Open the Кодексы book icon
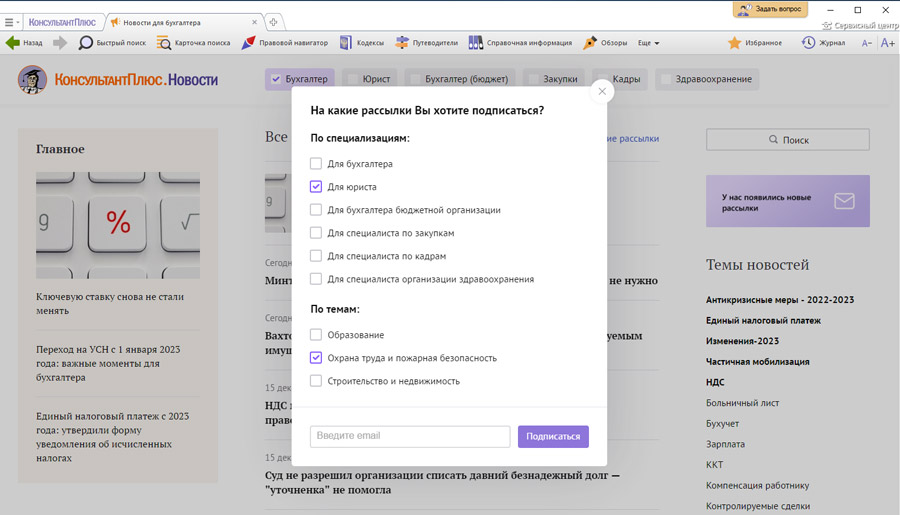 click(346, 43)
